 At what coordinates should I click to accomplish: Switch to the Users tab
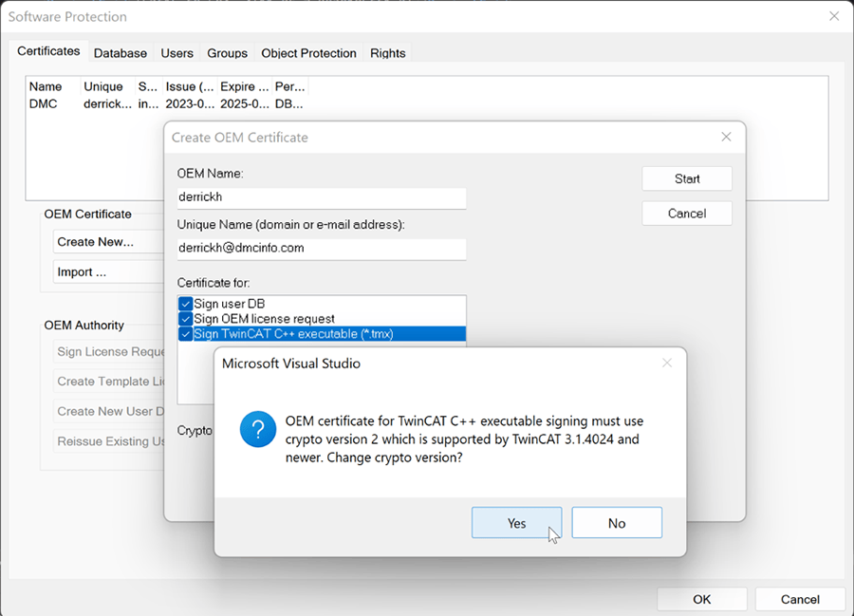(x=177, y=53)
